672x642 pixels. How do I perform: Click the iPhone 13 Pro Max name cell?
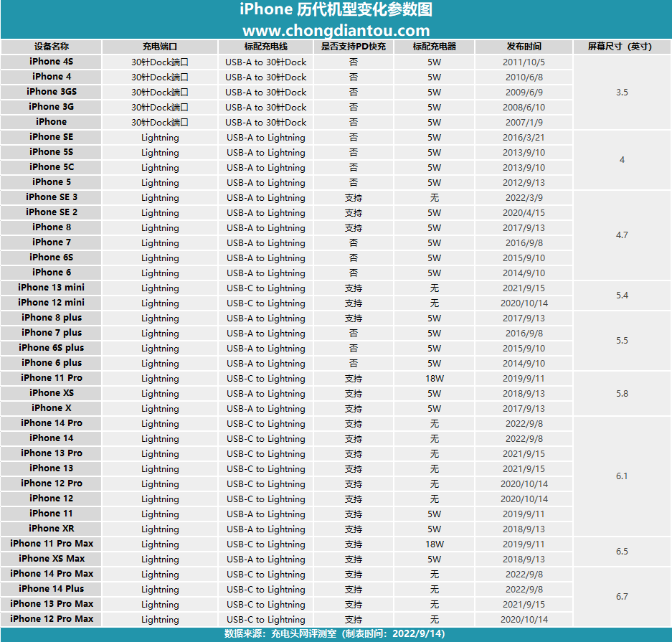click(x=51, y=604)
